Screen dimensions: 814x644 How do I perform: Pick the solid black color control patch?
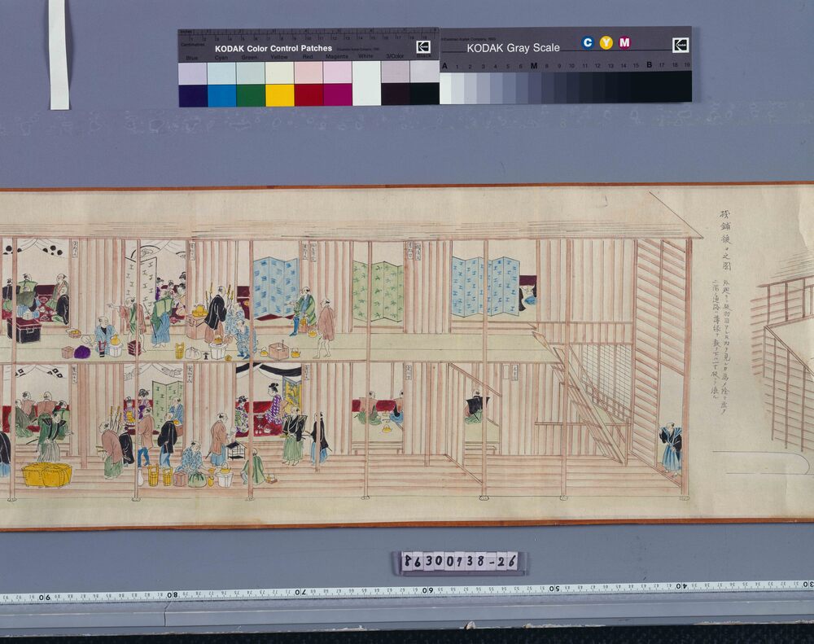425,94
